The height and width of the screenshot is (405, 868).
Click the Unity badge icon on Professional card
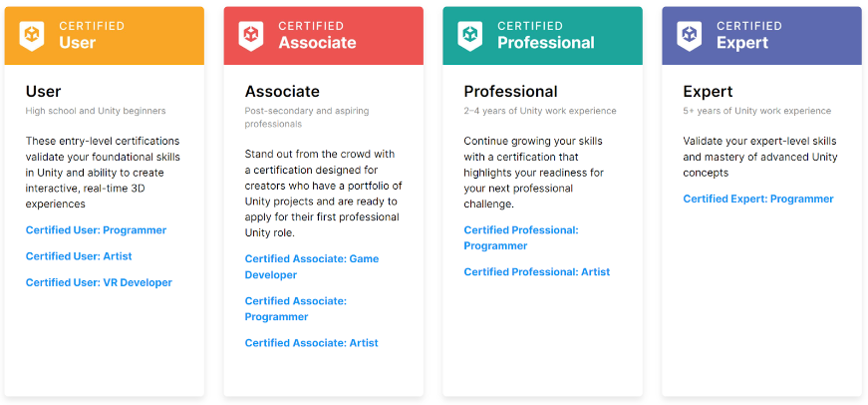pos(470,35)
